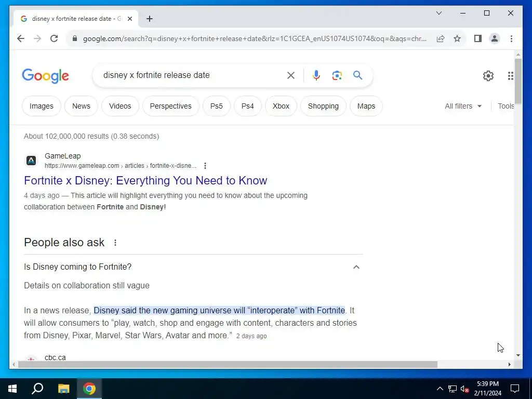Select the Xbox filter chip
Image resolution: width=532 pixels, height=399 pixels.
click(281, 106)
